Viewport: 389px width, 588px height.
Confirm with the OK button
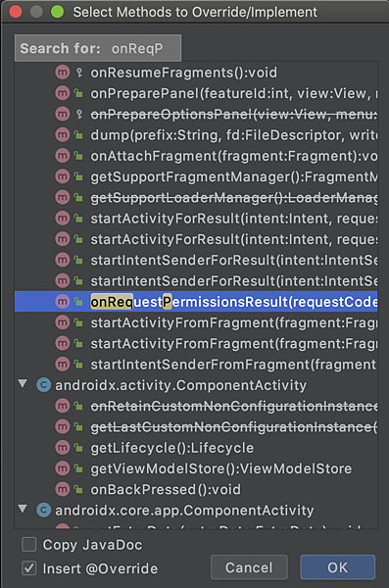click(x=338, y=567)
